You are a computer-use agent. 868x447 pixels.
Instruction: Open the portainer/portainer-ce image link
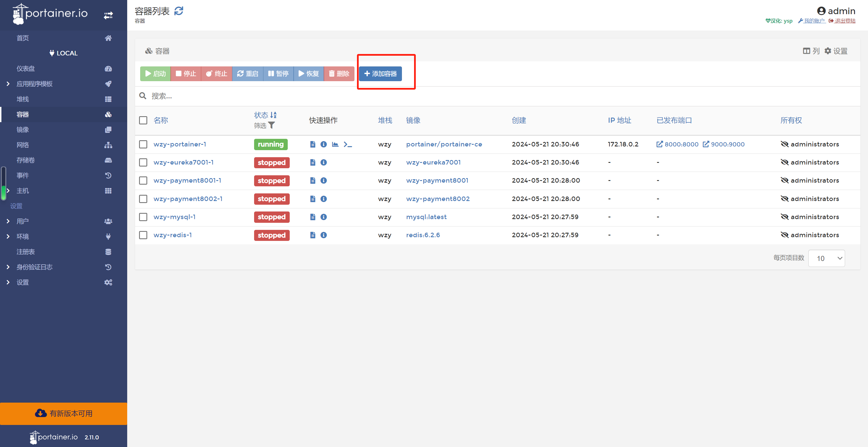pyautogui.click(x=444, y=144)
